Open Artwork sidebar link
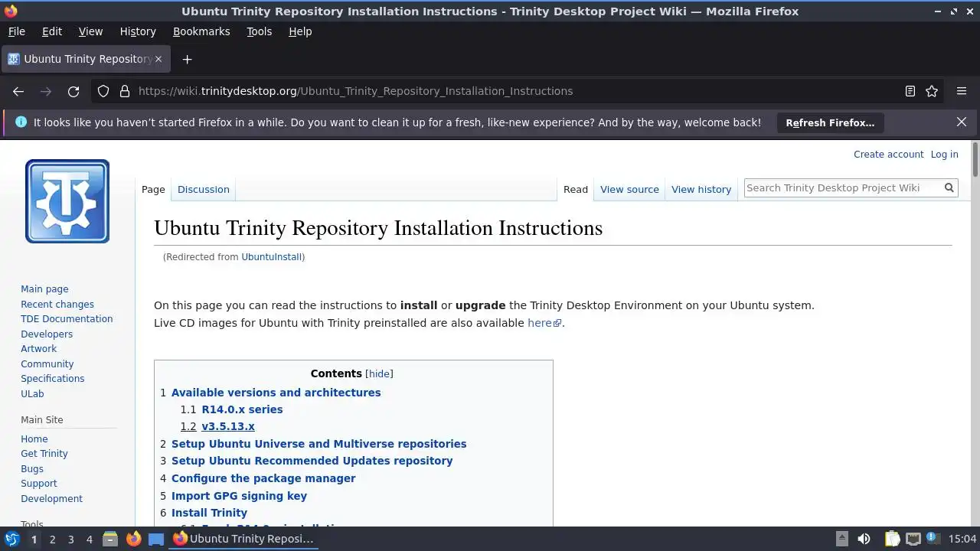Image resolution: width=980 pixels, height=551 pixels. coord(38,349)
